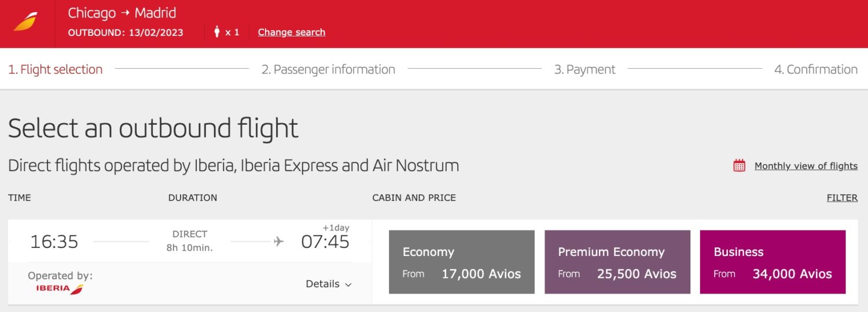Go to the Flight selection step
The height and width of the screenshot is (312, 868).
(56, 69)
